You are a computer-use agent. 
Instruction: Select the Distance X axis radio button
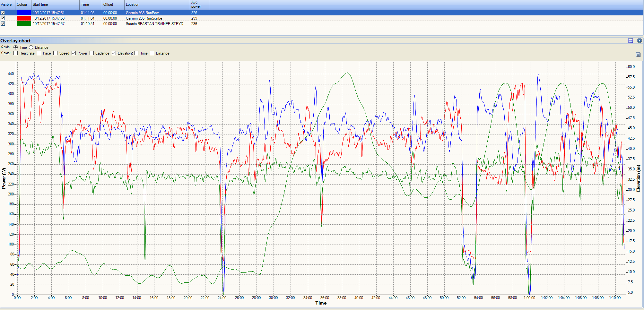[31, 47]
